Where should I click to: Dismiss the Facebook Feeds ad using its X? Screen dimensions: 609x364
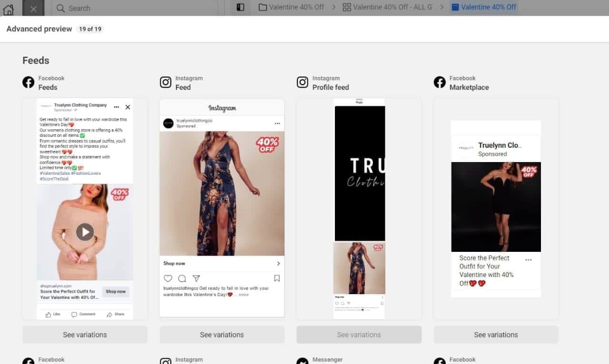tap(128, 107)
